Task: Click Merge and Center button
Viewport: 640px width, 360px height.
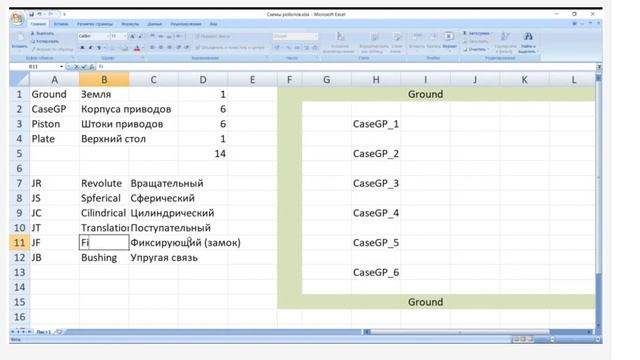Action: (x=231, y=48)
